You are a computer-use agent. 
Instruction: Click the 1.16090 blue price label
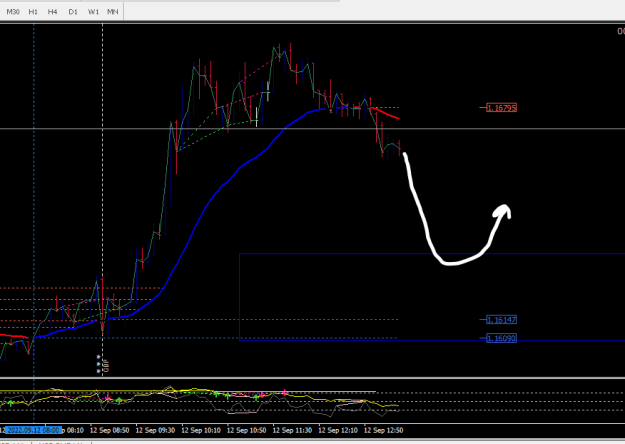[x=501, y=338]
